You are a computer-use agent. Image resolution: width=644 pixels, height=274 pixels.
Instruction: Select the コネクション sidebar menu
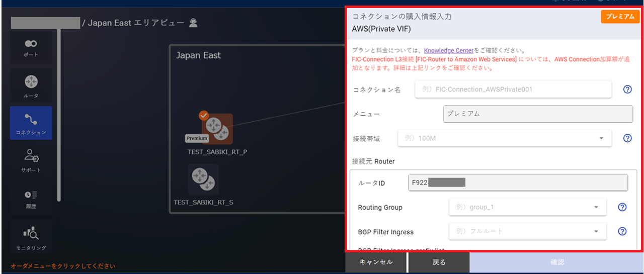tap(31, 123)
